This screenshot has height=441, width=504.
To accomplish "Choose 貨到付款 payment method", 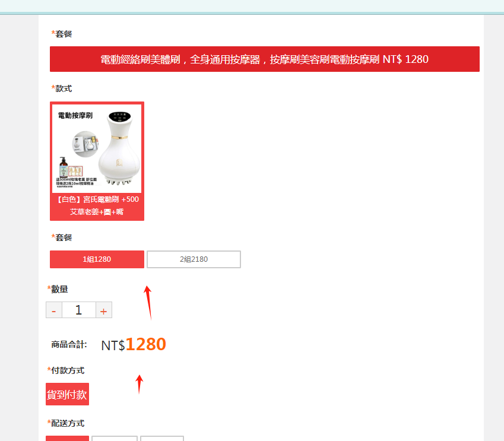I will pyautogui.click(x=67, y=394).
